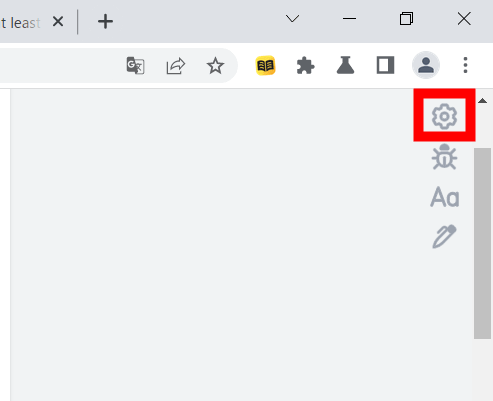The width and height of the screenshot is (493, 401).
Task: Open Chrome Labs flask icon
Action: 345,65
